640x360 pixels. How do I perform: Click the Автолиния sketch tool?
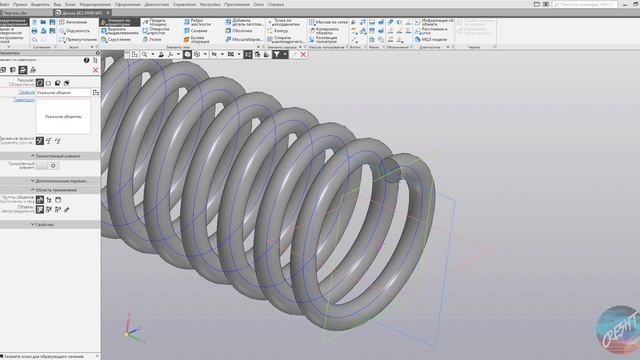pyautogui.click(x=73, y=22)
